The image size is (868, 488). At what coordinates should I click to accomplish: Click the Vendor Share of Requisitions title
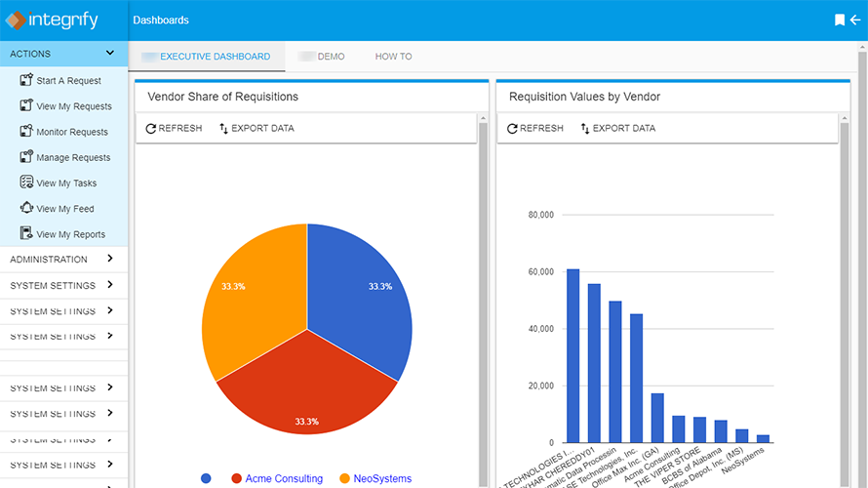[x=222, y=97]
